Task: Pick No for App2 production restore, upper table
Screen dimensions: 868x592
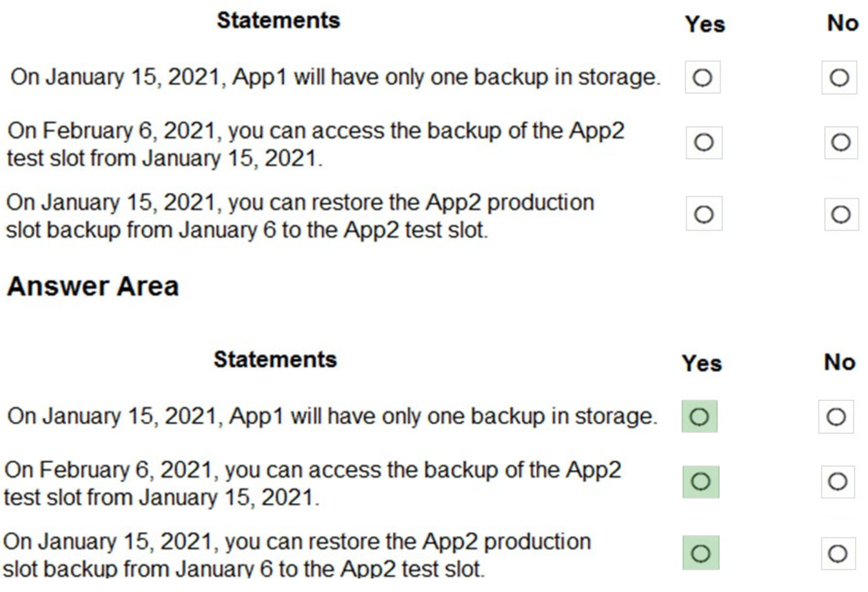Action: tap(840, 214)
